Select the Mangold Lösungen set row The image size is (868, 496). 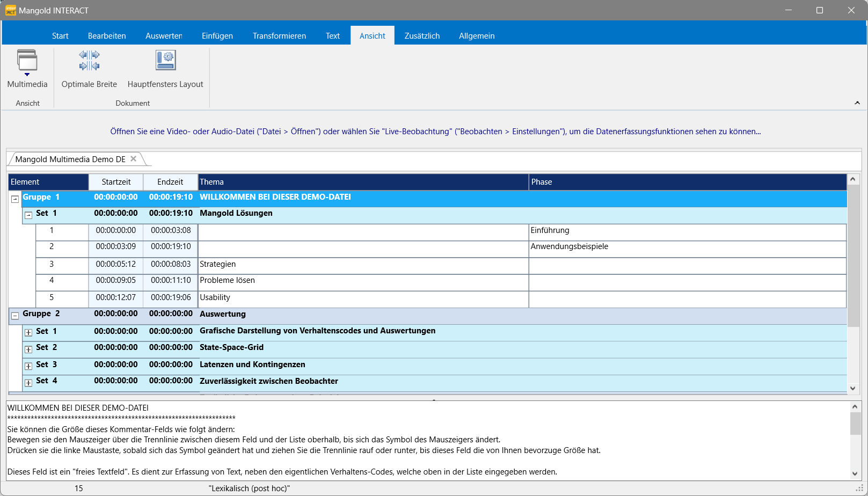434,215
